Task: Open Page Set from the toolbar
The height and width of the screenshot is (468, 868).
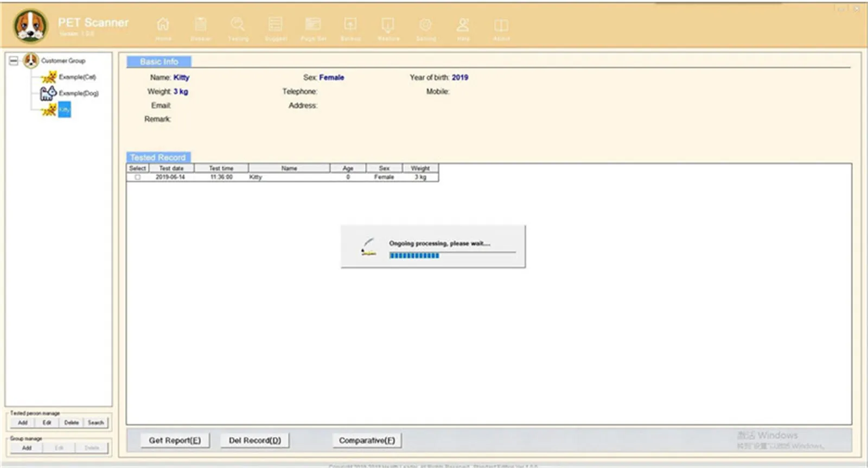Action: point(313,25)
